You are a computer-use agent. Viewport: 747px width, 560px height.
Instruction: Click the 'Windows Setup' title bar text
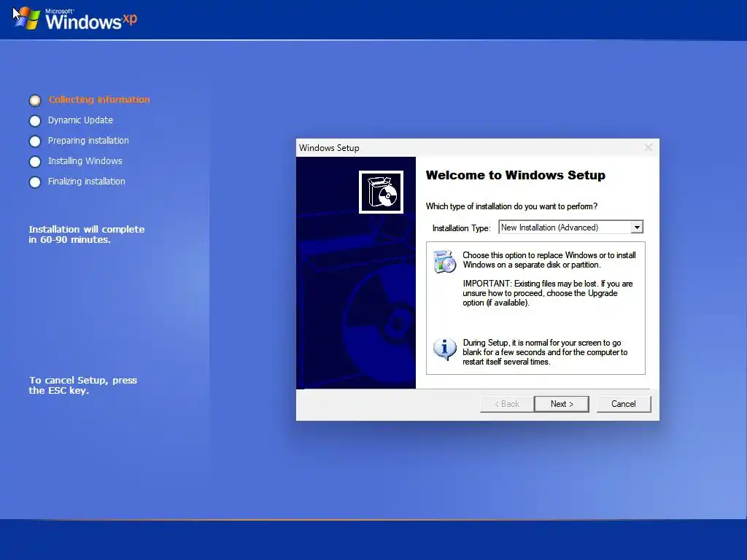pyautogui.click(x=329, y=147)
